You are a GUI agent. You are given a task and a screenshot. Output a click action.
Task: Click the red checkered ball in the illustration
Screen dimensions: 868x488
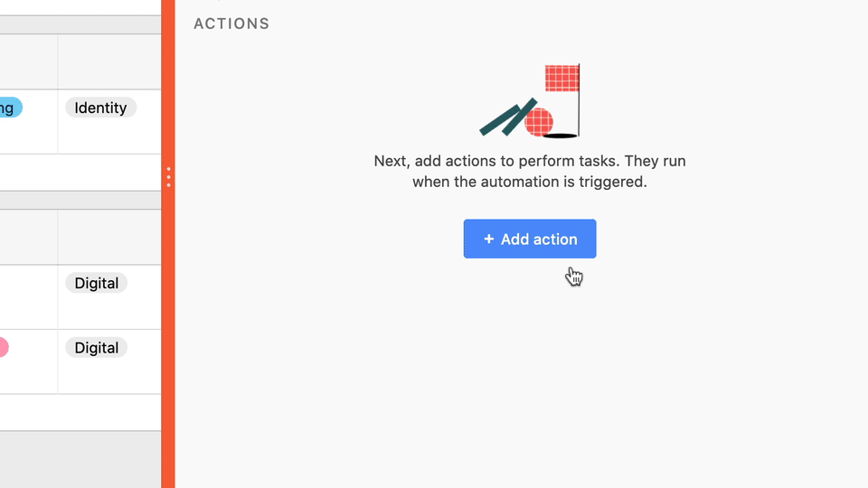(539, 122)
